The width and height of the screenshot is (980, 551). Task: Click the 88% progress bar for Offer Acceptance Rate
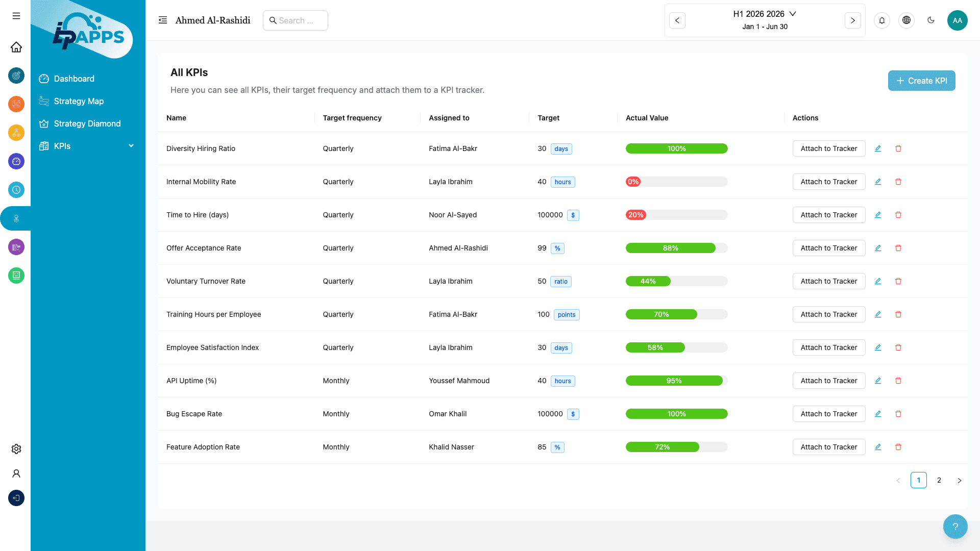[670, 248]
